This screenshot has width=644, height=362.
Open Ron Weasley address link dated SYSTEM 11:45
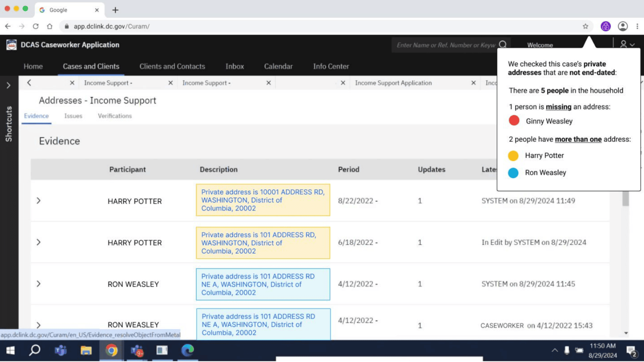258,285
